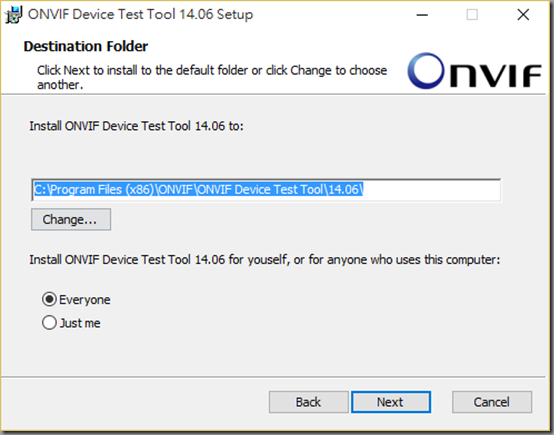The height and width of the screenshot is (435, 554).
Task: Click the window title 'ONVIF Device Test Tool 14.06 Setup'
Action: click(x=141, y=14)
